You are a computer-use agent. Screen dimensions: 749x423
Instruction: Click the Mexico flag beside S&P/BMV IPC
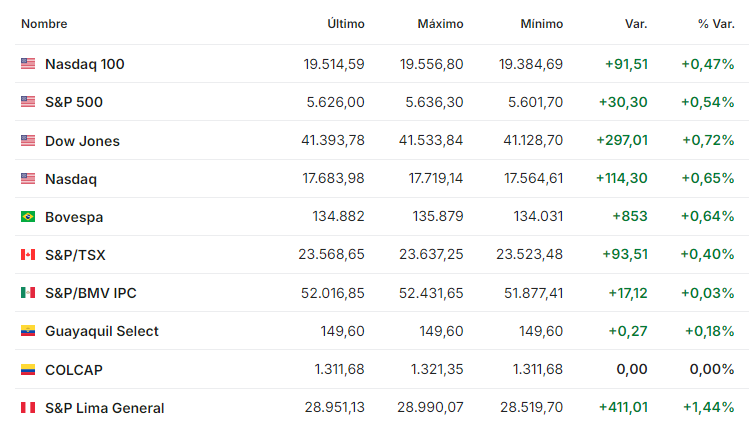click(28, 292)
